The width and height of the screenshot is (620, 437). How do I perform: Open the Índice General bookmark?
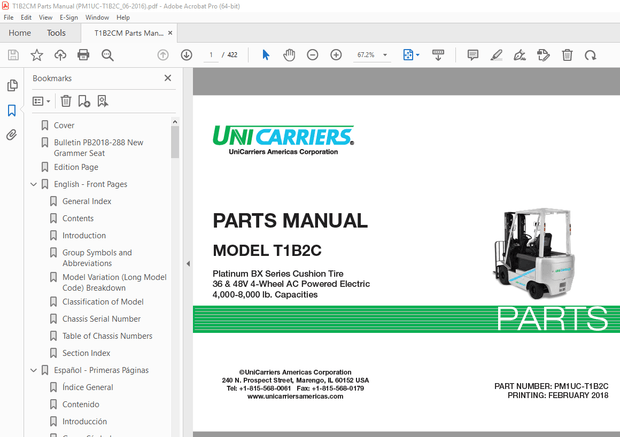(x=87, y=387)
